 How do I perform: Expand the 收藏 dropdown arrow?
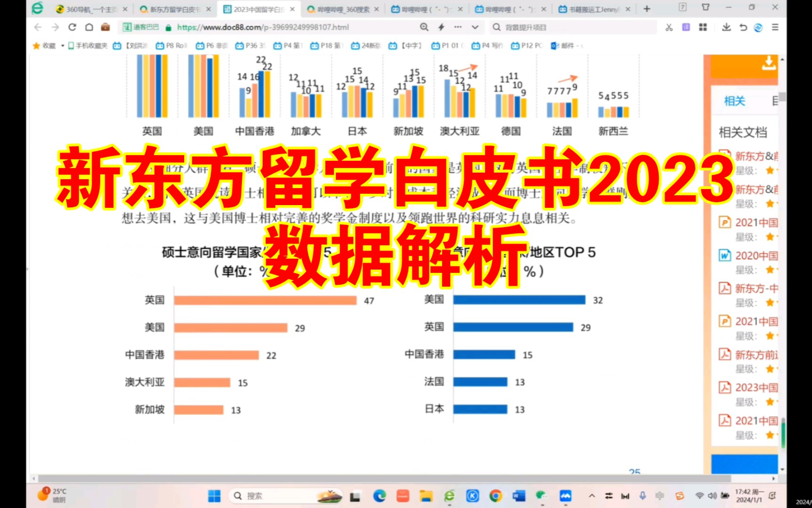pyautogui.click(x=62, y=46)
